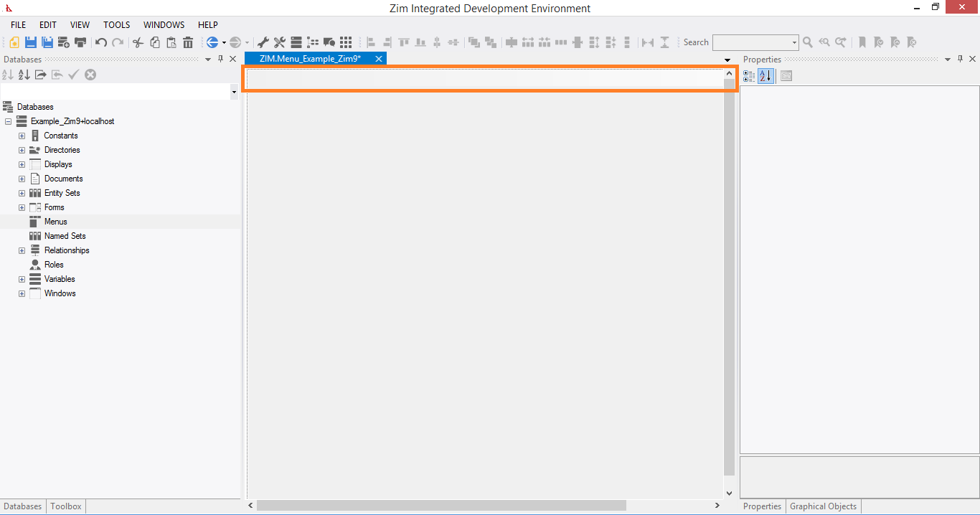This screenshot has width=980, height=515.
Task: Click the Redo arrow icon
Action: (x=118, y=42)
